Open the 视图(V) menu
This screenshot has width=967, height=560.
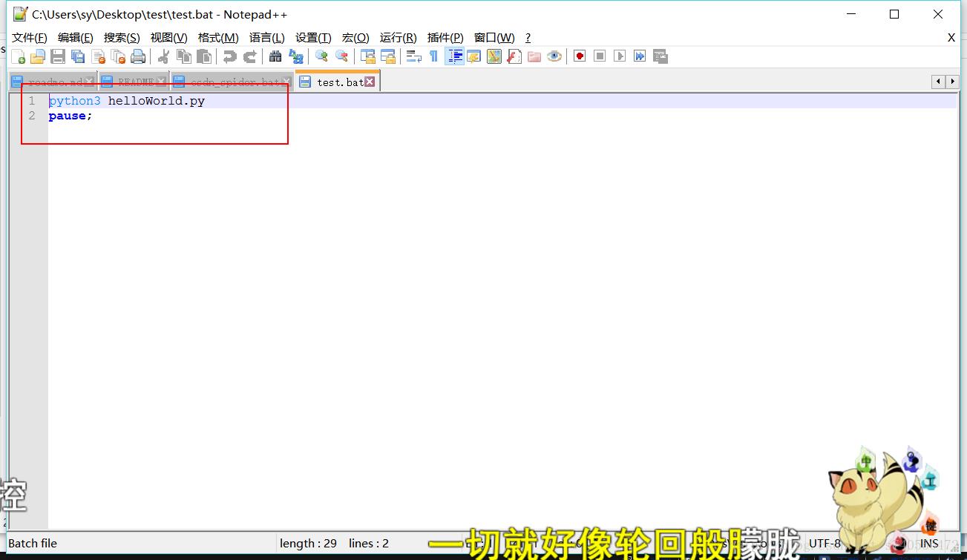[168, 38]
